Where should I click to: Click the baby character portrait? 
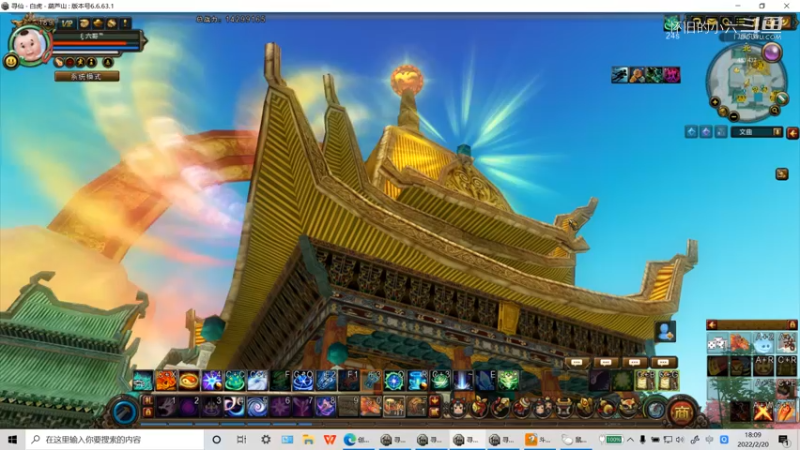(30, 45)
